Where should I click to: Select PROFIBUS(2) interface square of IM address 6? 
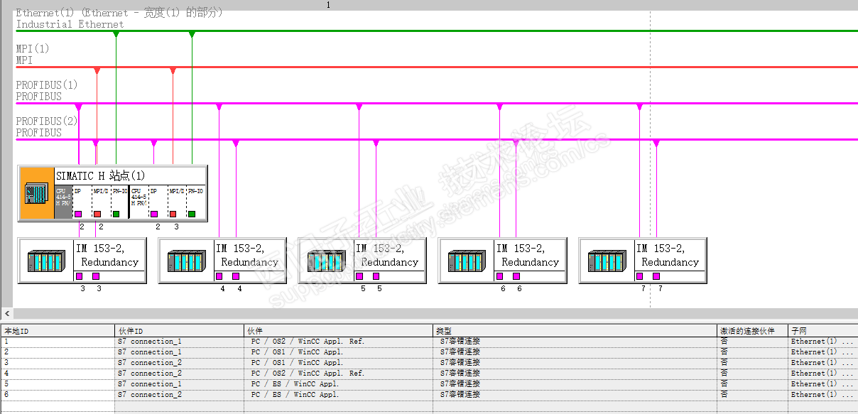[x=516, y=276]
